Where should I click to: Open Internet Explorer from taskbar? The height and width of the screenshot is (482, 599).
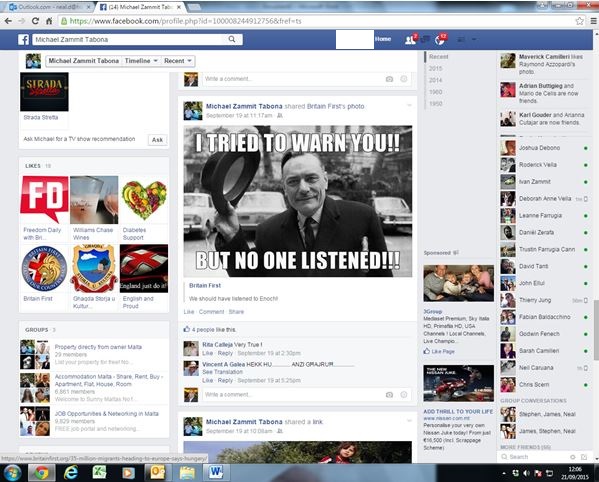click(71, 473)
